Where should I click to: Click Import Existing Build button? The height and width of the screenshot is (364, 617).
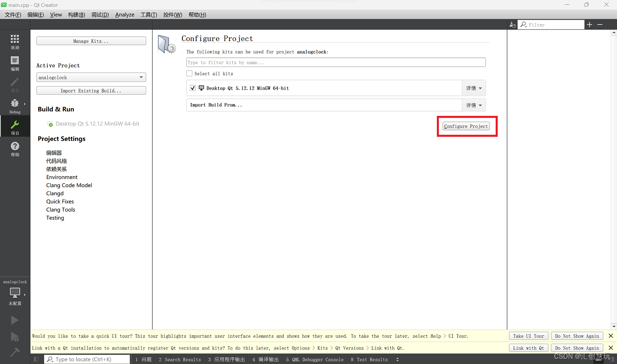[91, 91]
